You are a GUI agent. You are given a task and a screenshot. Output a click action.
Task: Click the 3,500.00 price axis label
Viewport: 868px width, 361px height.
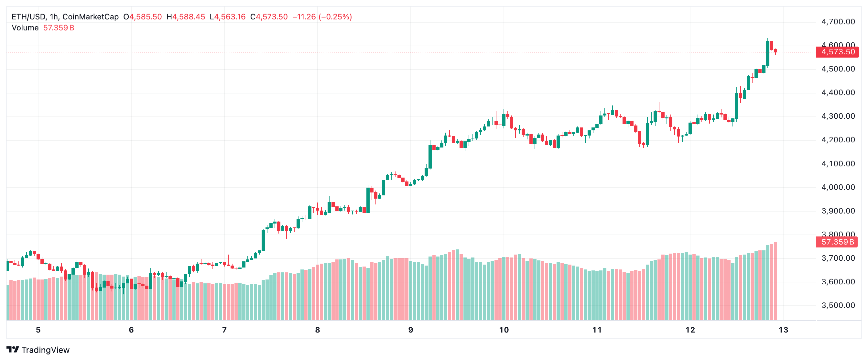pyautogui.click(x=838, y=305)
